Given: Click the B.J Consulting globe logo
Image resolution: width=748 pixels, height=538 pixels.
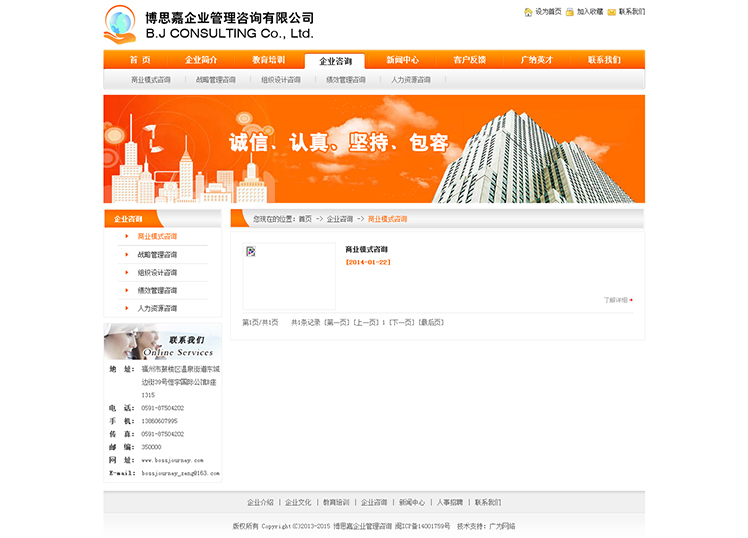Looking at the screenshot, I should coord(120,24).
